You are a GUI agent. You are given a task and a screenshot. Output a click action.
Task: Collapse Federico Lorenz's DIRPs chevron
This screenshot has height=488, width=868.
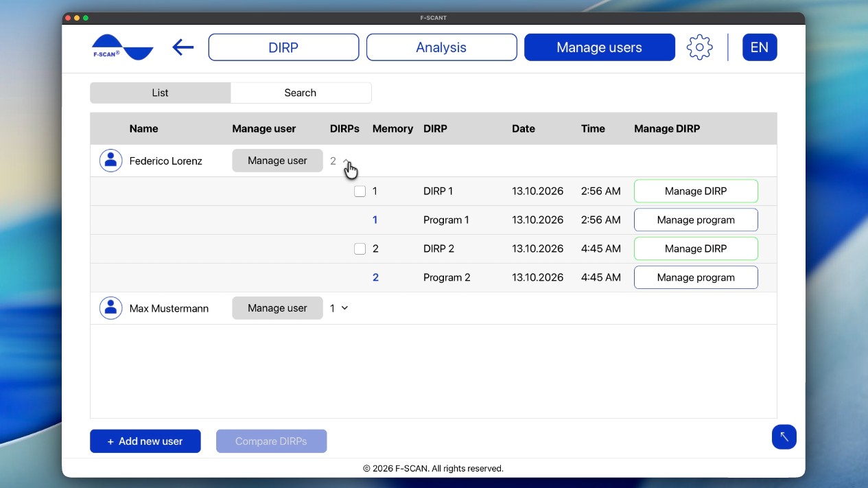pos(347,161)
